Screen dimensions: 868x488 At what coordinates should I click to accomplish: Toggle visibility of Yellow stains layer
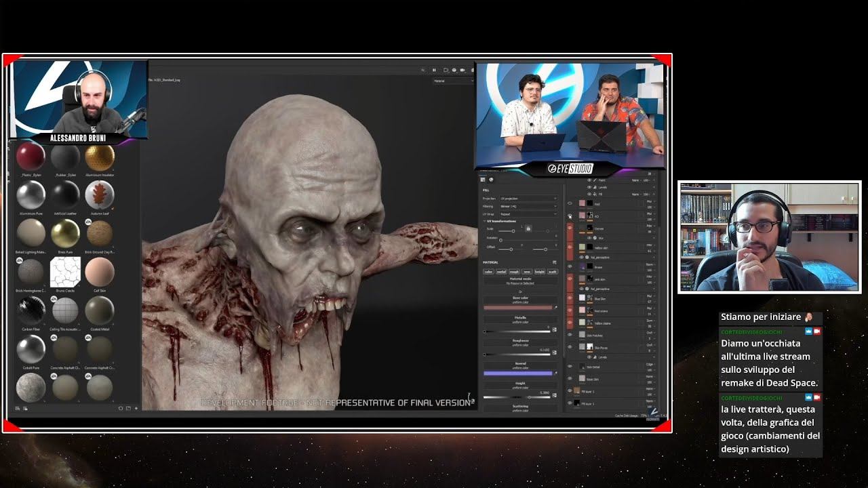click(x=570, y=322)
